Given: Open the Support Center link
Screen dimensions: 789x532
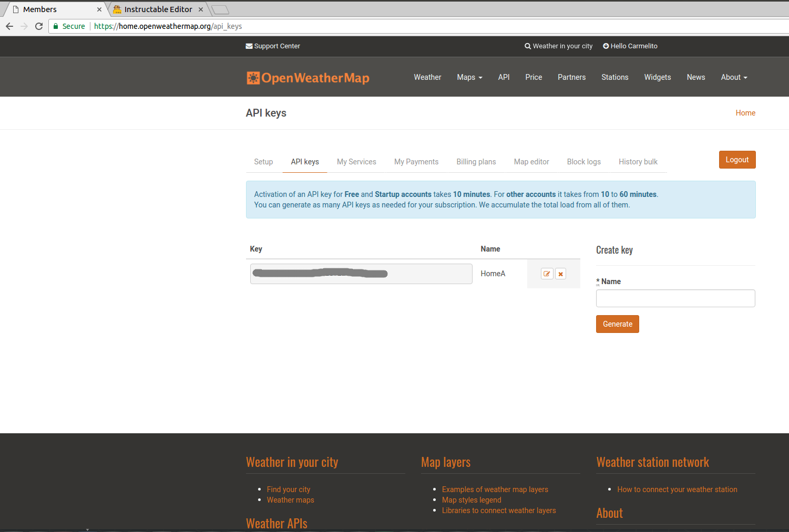Looking at the screenshot, I should (x=273, y=46).
